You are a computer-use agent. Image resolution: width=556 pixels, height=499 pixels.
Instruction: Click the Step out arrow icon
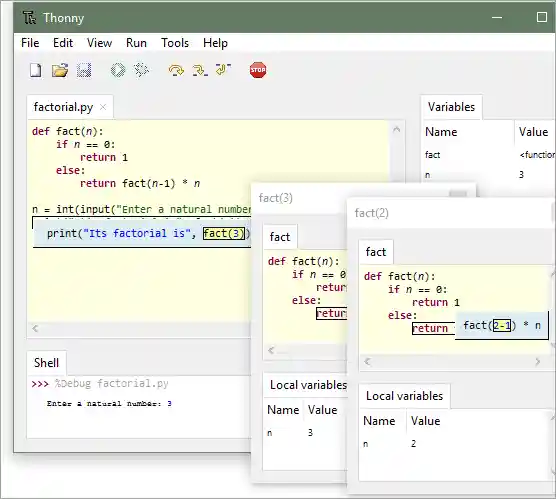tap(223, 70)
